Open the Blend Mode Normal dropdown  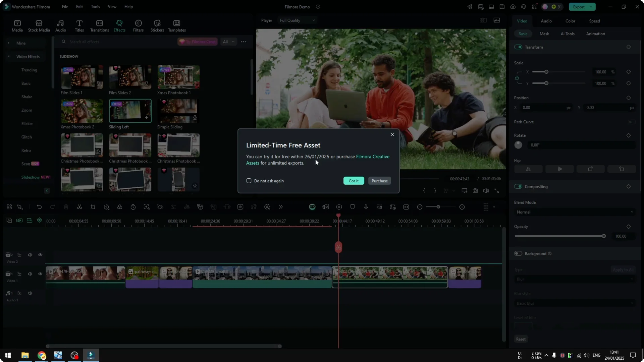click(575, 212)
